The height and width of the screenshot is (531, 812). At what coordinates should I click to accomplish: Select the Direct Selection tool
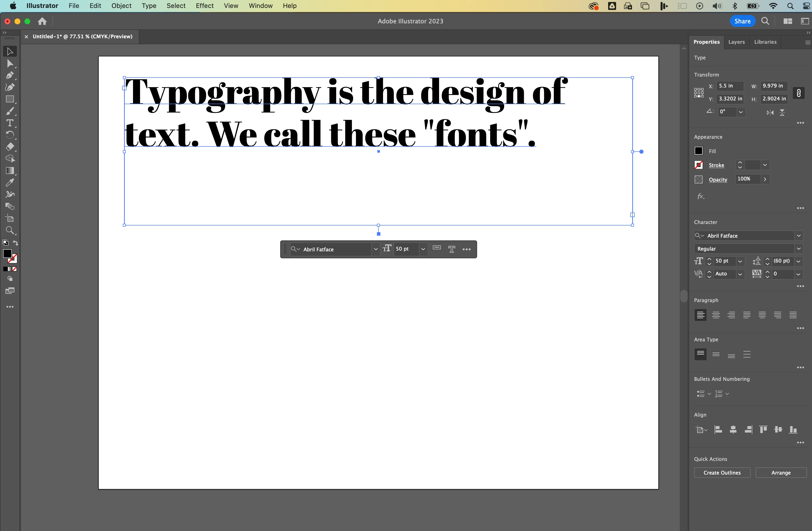[9, 63]
